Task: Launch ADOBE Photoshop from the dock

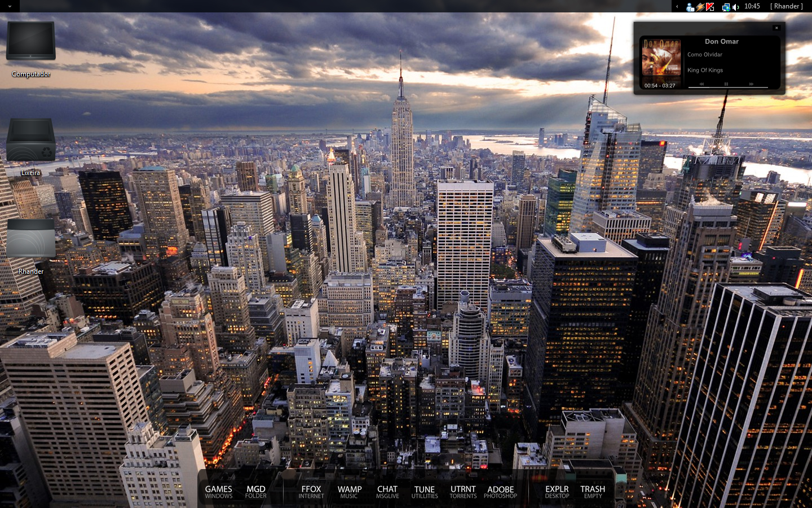Action: [501, 492]
